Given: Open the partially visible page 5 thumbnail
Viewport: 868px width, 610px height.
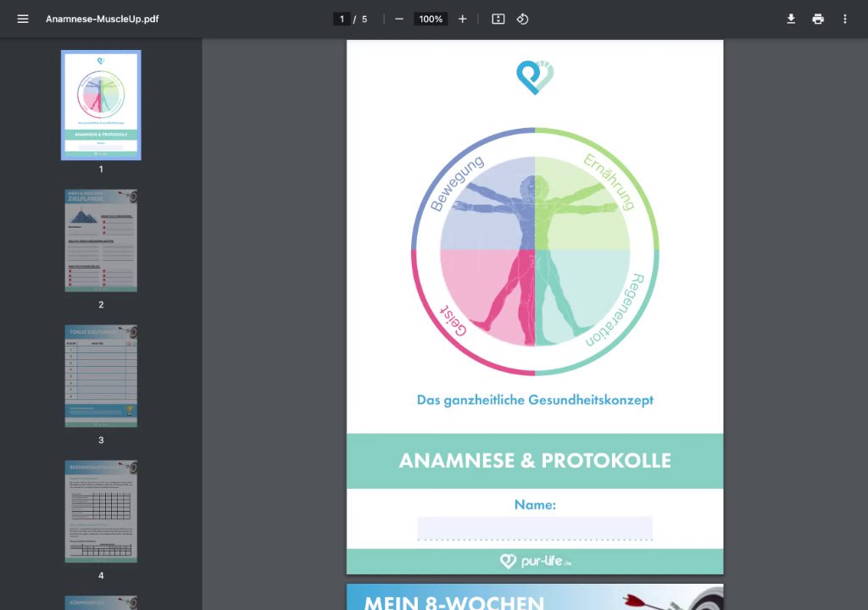Looking at the screenshot, I should 101,603.
